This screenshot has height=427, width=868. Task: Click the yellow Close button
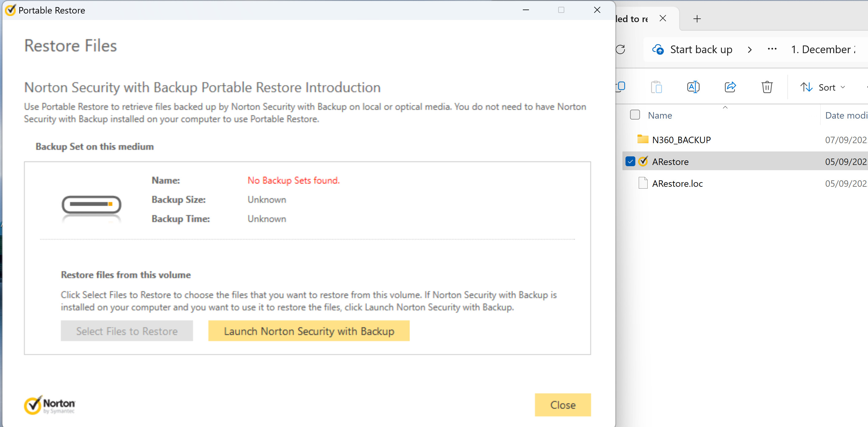pyautogui.click(x=562, y=405)
